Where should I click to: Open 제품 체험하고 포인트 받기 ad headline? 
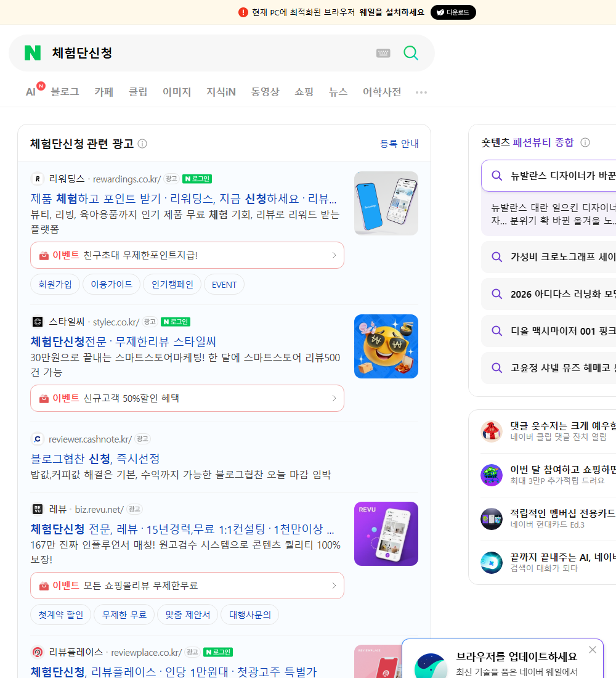pos(184,198)
